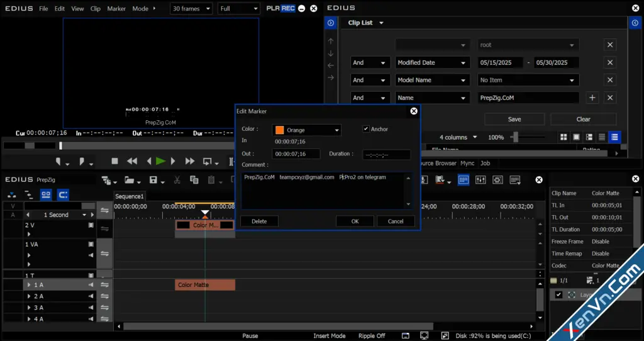Click the Clear search button

[583, 119]
